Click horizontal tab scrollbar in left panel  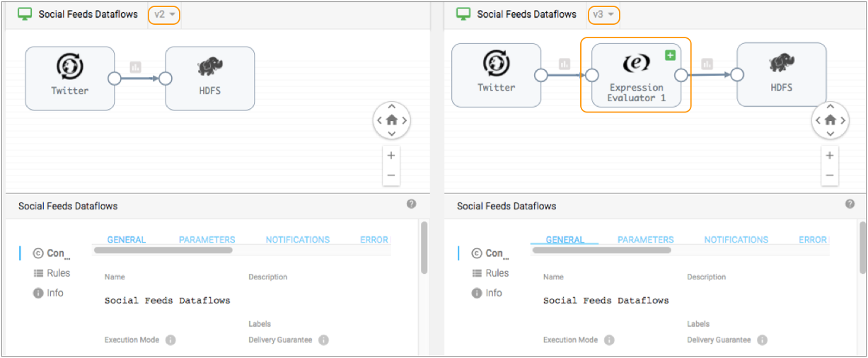[163, 250]
